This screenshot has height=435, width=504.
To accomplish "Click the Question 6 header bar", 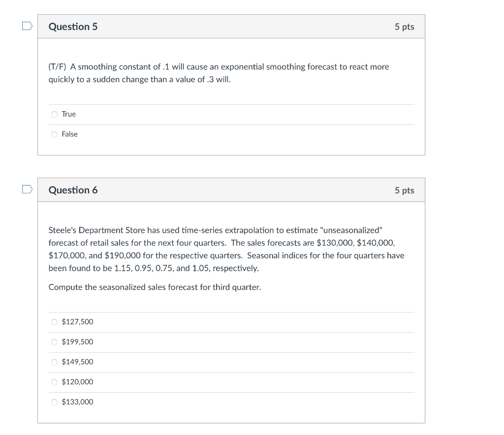I will pyautogui.click(x=231, y=190).
